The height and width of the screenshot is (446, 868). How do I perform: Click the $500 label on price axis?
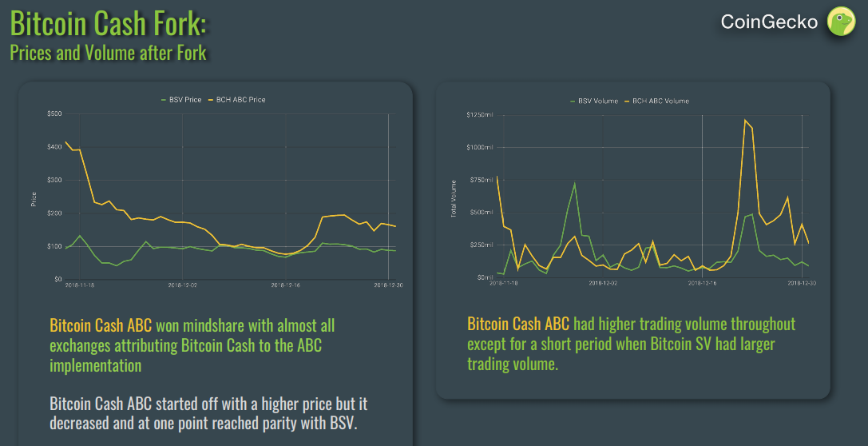point(54,113)
